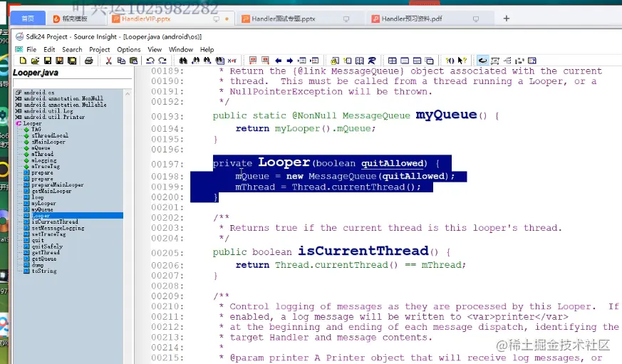The height and width of the screenshot is (364, 622).
Task: Open the Options menu
Action: (128, 50)
